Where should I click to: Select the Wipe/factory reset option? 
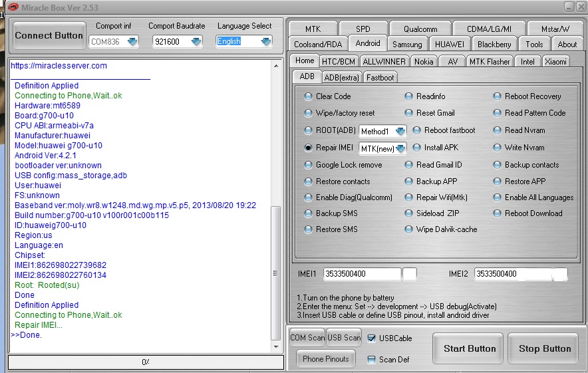click(x=308, y=113)
